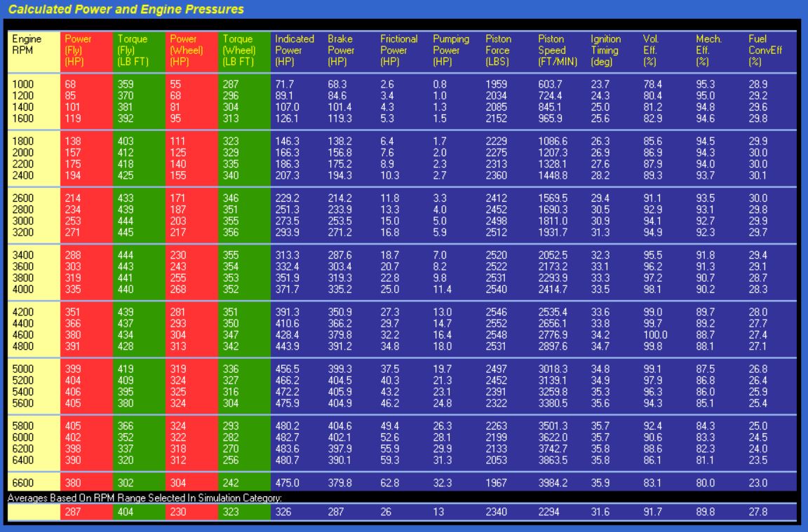Screen dimensions: 808x532
Task: Click indicated power value 483.6
Action: click(287, 449)
